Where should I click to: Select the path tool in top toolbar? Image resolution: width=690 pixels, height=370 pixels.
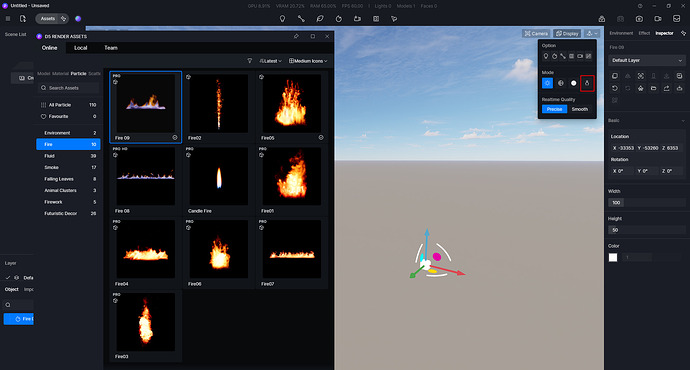(301, 19)
